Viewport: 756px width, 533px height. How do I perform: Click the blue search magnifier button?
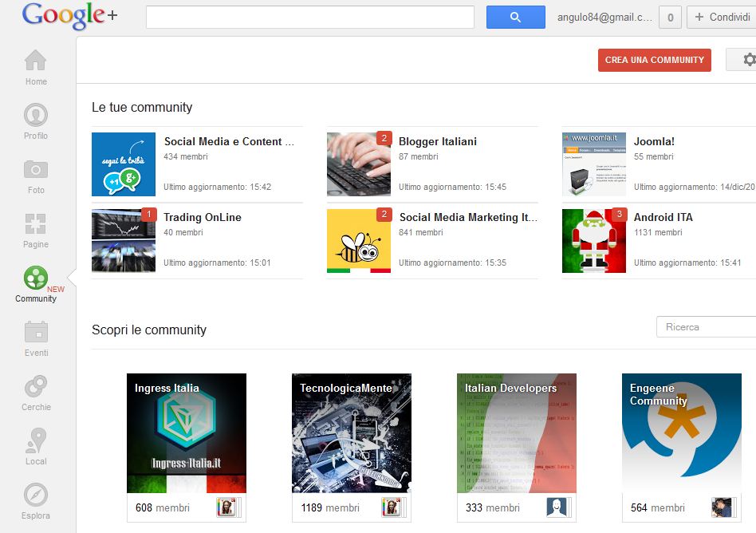pos(515,18)
